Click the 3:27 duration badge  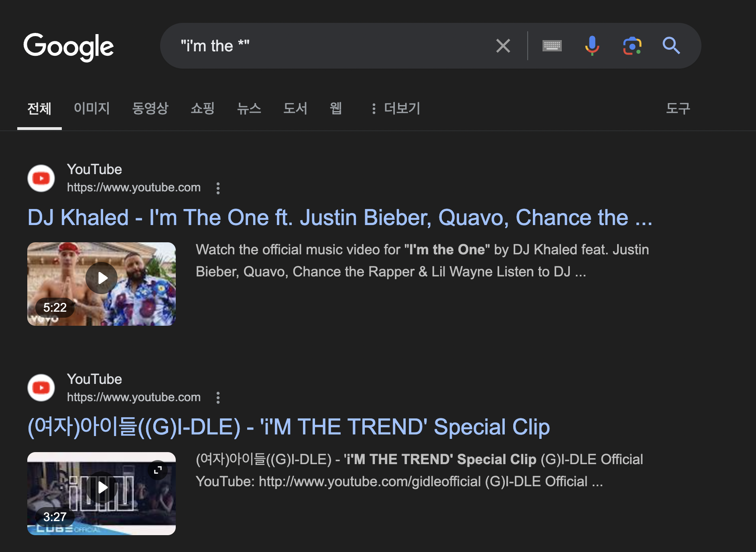click(x=55, y=517)
